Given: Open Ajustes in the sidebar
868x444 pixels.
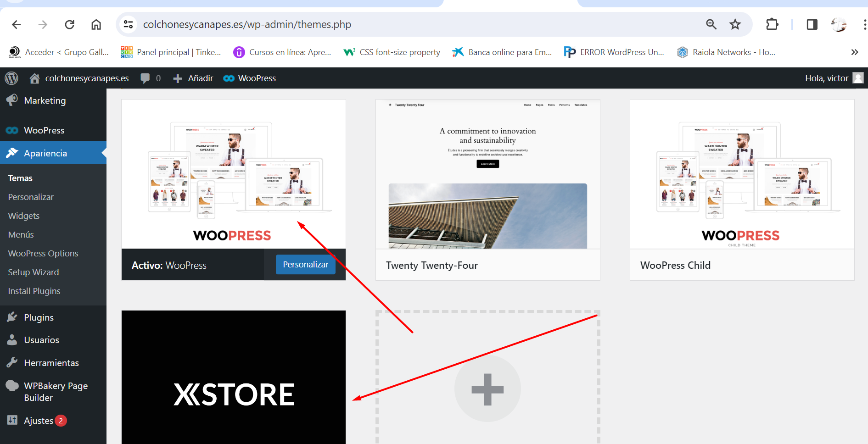Looking at the screenshot, I should (53, 421).
